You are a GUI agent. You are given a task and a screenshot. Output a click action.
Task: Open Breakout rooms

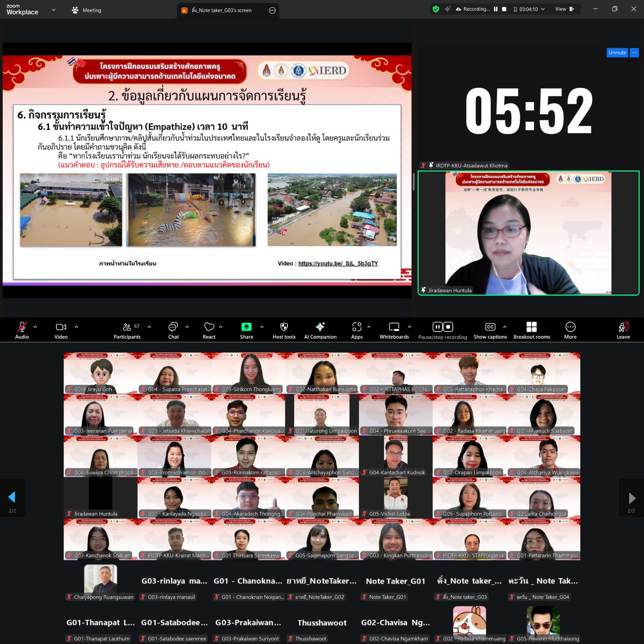tap(531, 330)
